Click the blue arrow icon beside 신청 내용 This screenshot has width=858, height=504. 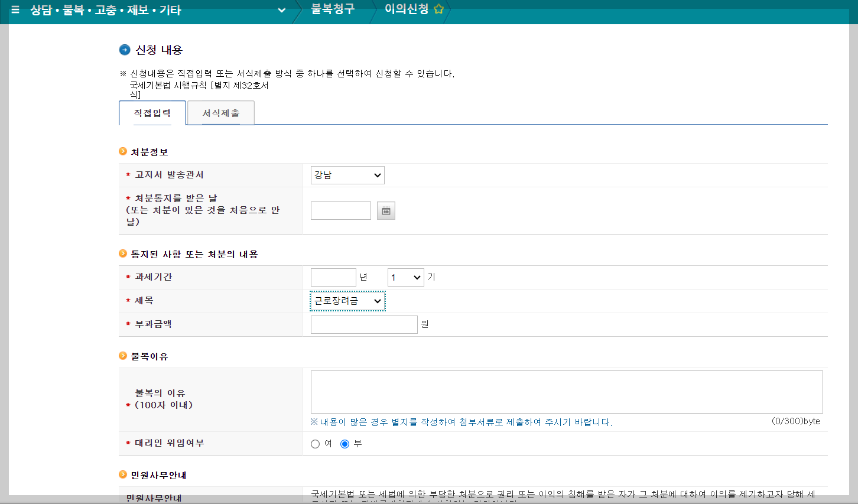click(123, 50)
